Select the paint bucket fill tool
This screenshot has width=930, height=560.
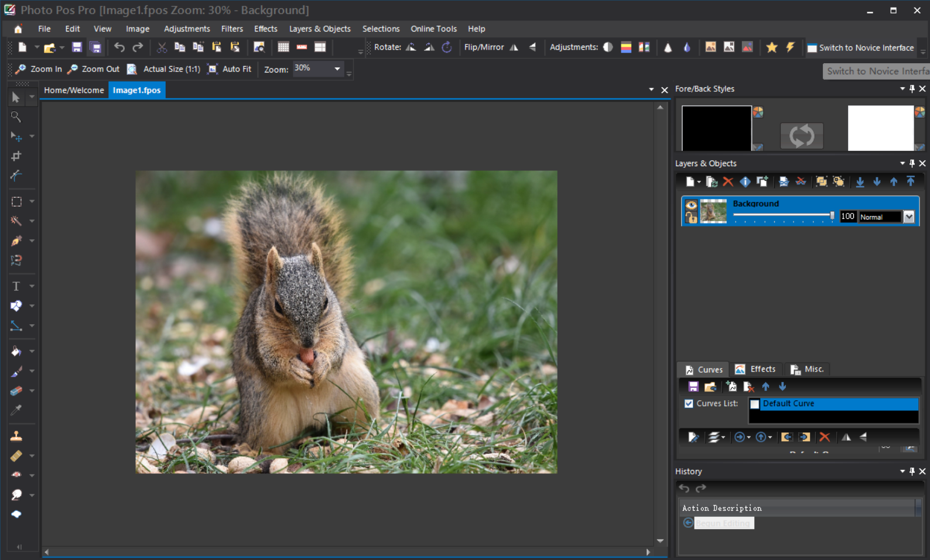pyautogui.click(x=16, y=351)
